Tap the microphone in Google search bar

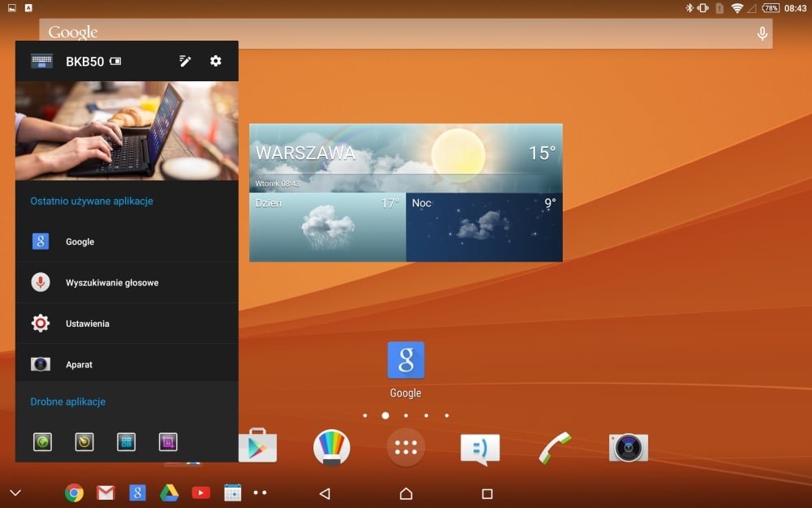click(762, 34)
